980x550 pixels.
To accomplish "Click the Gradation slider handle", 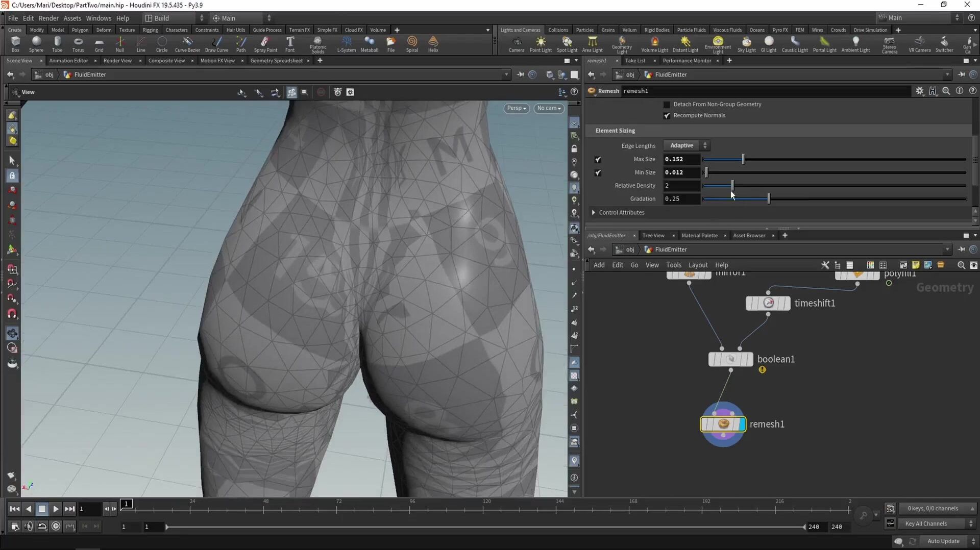I will (x=769, y=199).
